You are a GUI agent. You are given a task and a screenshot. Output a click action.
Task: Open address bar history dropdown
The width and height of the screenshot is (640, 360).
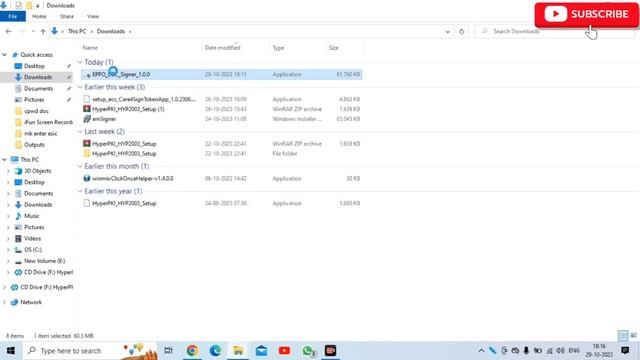coord(447,31)
